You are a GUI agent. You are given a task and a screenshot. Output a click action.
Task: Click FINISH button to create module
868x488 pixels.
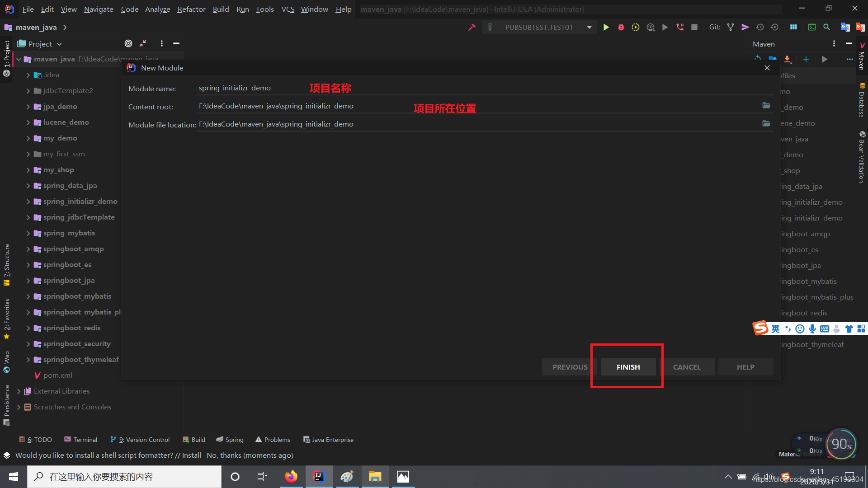628,366
